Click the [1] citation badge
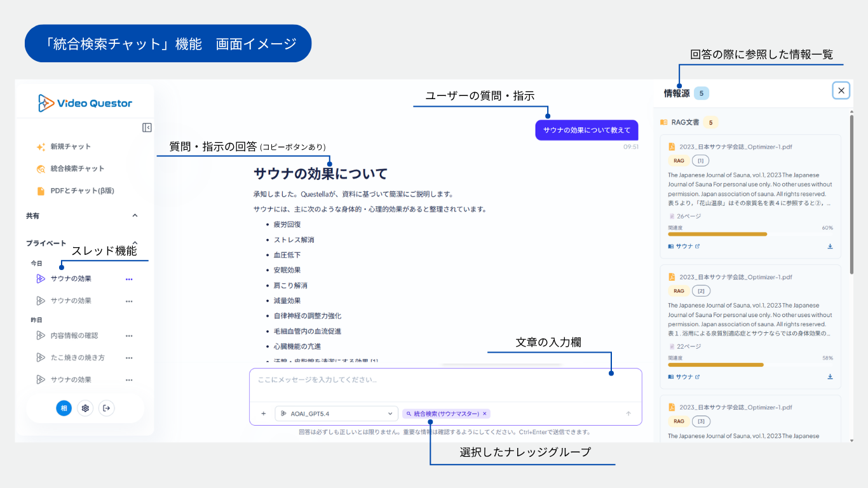This screenshot has height=488, width=868. [x=700, y=161]
